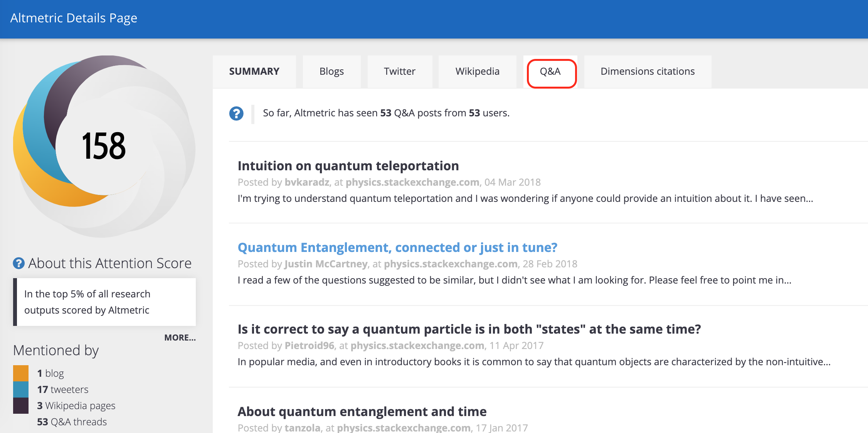The width and height of the screenshot is (868, 433).
Task: Open 'About quantum entanglement and time' thread
Action: coord(362,411)
